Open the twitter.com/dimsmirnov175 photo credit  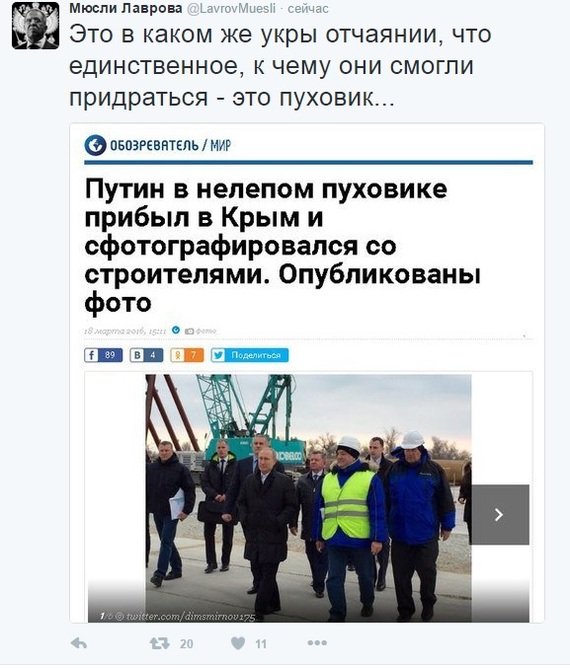[x=190, y=616]
